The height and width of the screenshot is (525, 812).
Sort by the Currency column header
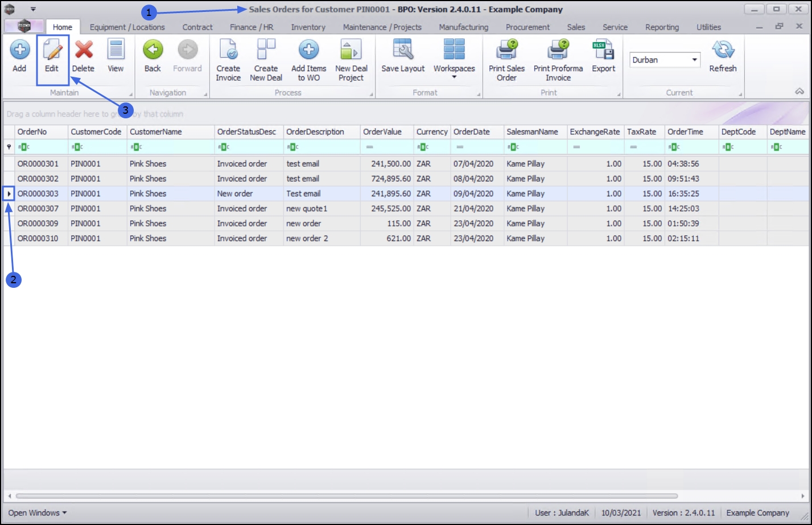pyautogui.click(x=432, y=132)
